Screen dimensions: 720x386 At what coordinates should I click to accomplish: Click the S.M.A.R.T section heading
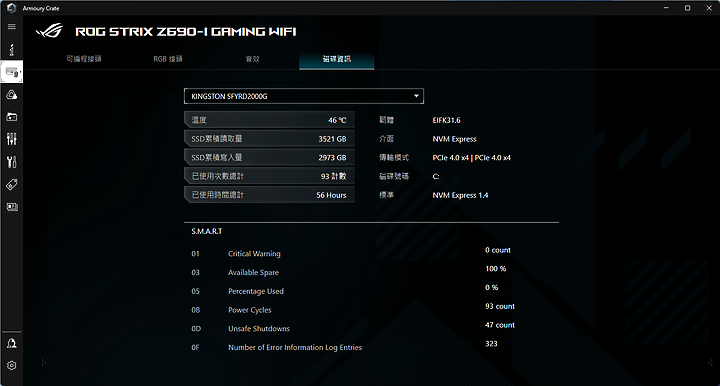tap(207, 231)
